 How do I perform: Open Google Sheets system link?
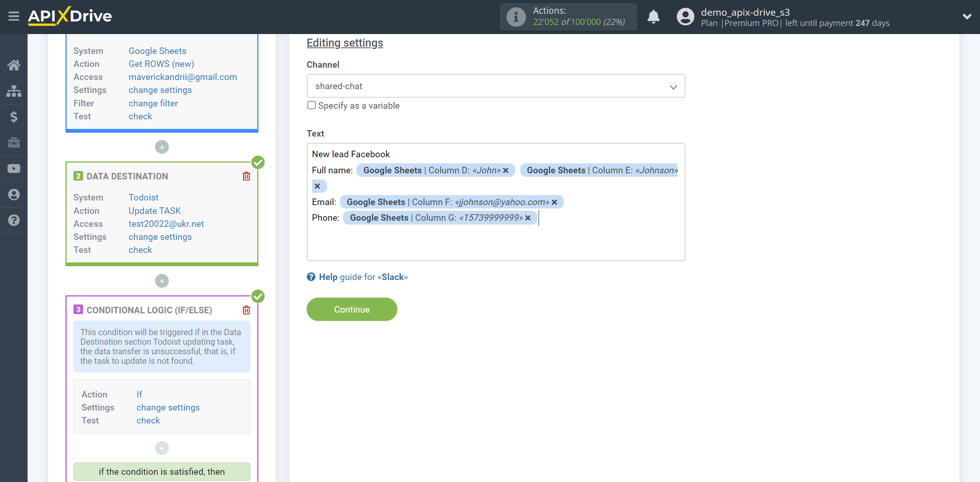point(157,51)
